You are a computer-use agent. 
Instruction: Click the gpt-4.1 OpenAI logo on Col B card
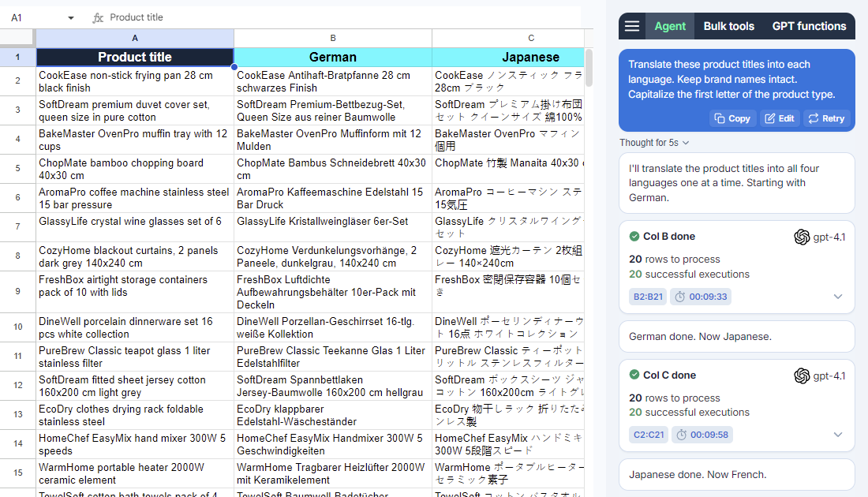pyautogui.click(x=802, y=236)
